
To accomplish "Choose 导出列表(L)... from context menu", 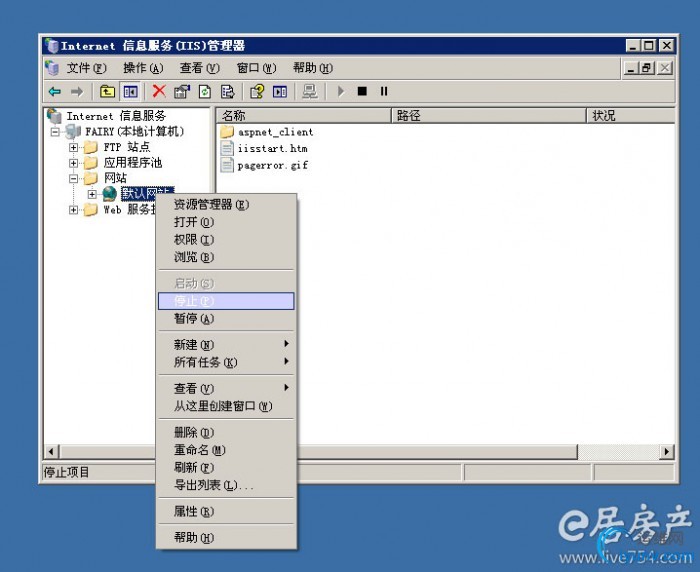I will (226, 484).
